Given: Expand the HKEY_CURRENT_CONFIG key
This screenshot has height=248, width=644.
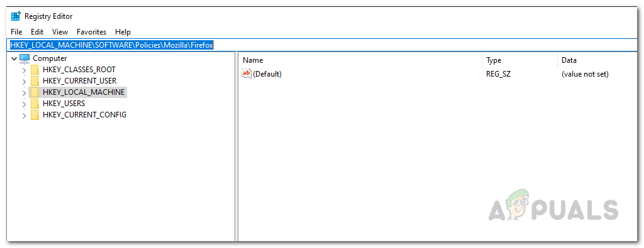Looking at the screenshot, I should pyautogui.click(x=25, y=115).
